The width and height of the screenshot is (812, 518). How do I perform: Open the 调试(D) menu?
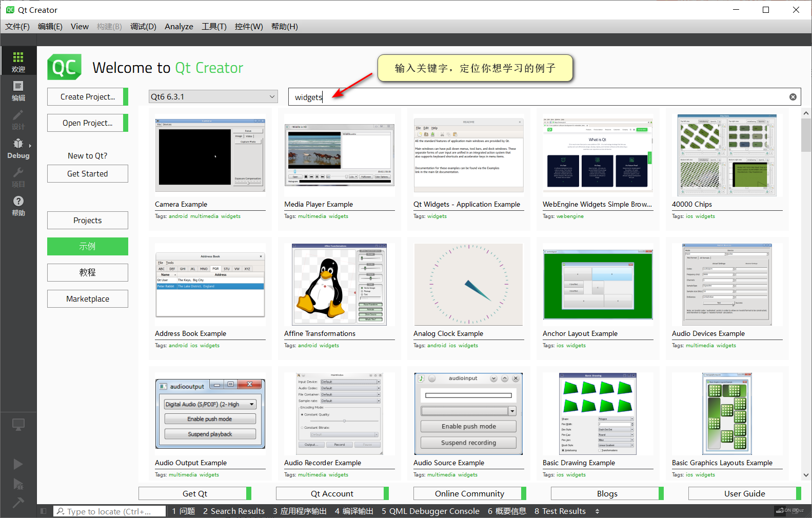click(143, 27)
